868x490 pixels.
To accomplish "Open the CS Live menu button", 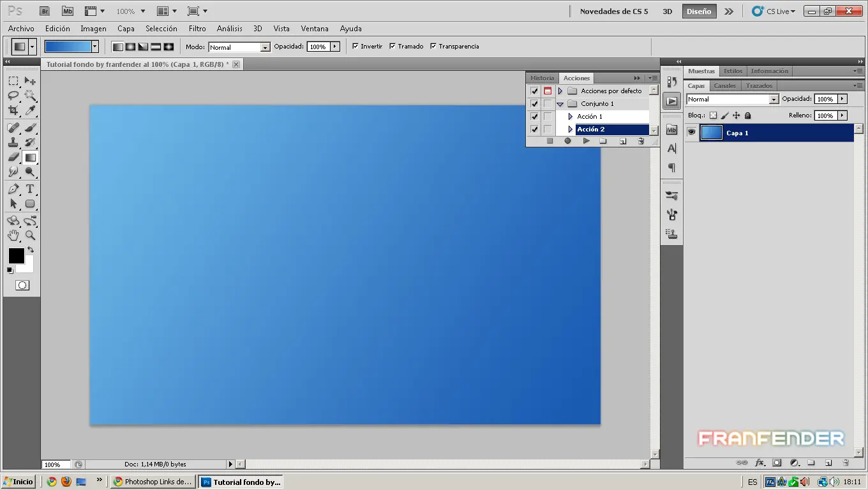I will [x=774, y=11].
